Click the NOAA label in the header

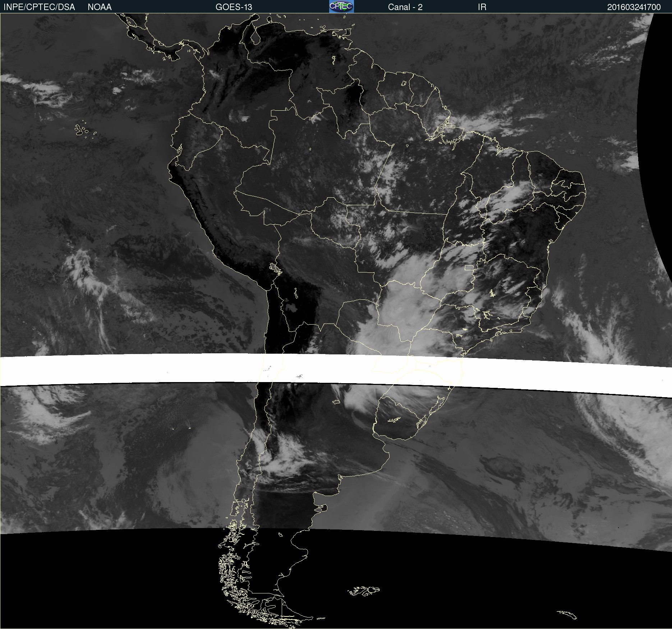pos(100,7)
